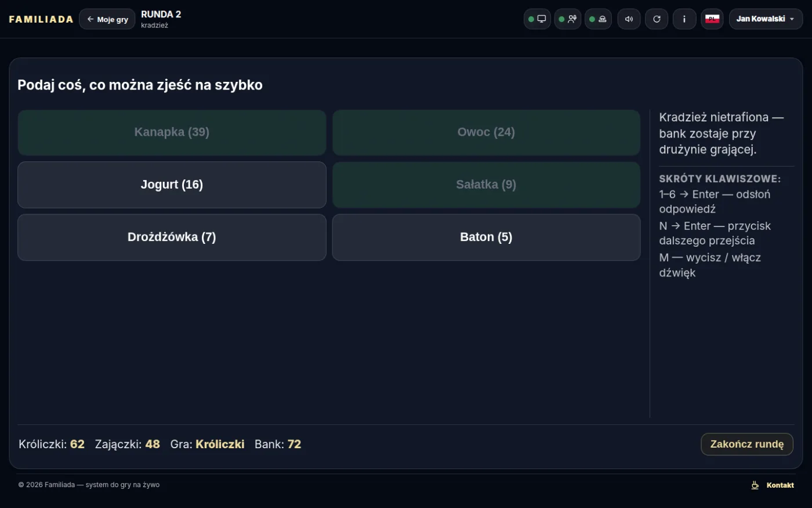Expand the Jan Kowalski account dropdown
Screen dimensions: 812x508
click(766, 19)
